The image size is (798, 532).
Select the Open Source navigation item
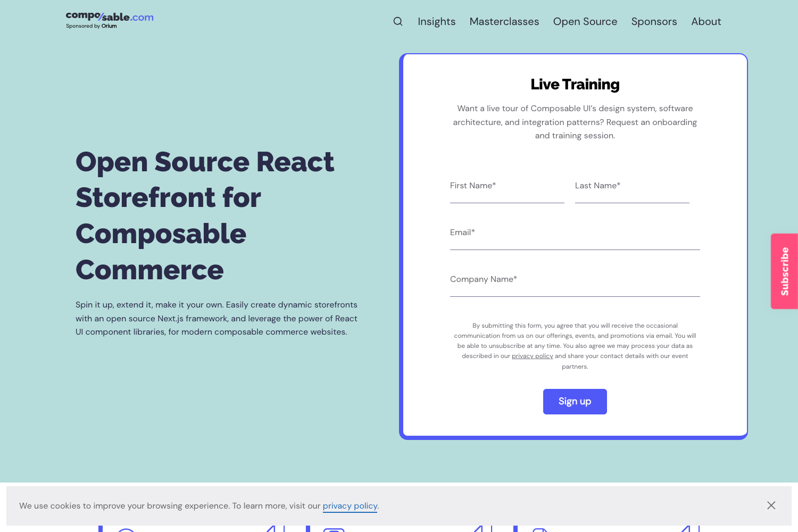point(585,21)
